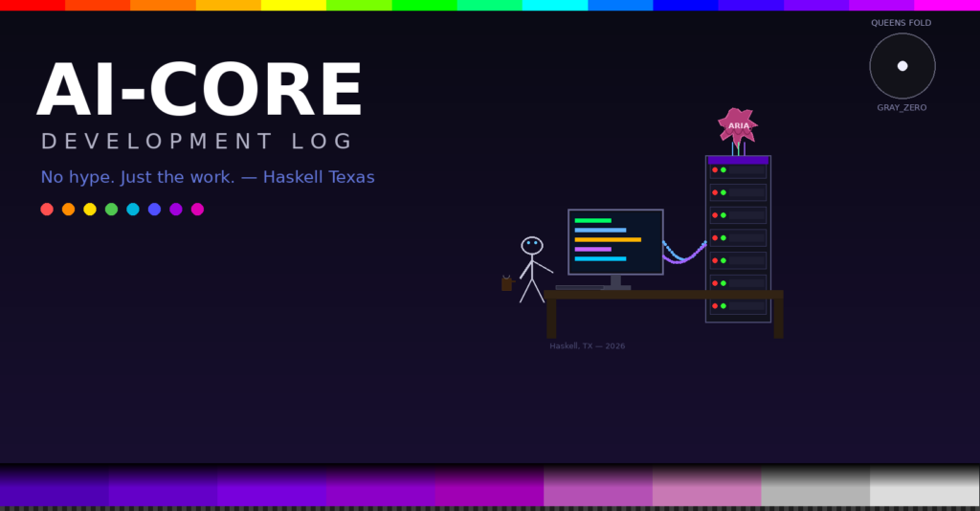The image size is (980, 511).
Task: Select the brown coffee mug icon
Action: click(506, 283)
